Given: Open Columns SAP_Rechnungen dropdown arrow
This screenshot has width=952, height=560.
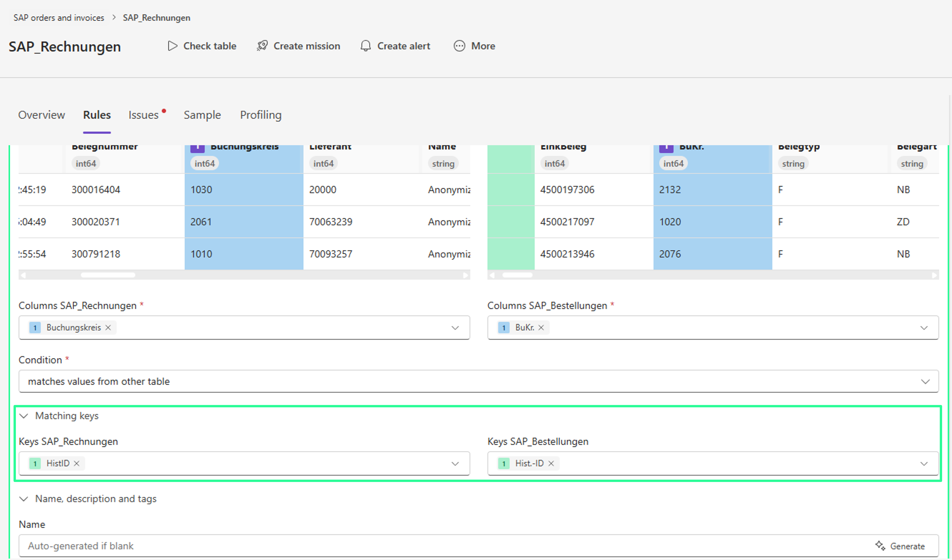Looking at the screenshot, I should click(x=455, y=328).
